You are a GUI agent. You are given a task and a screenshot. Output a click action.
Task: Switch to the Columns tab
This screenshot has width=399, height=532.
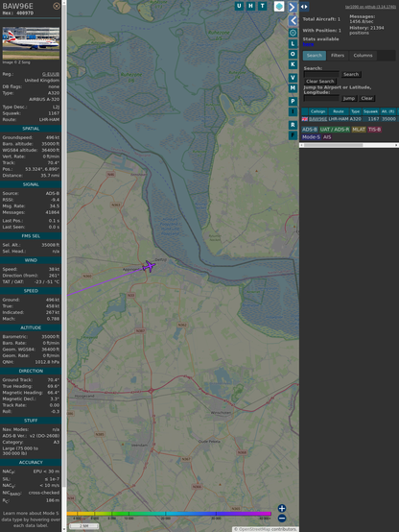click(363, 56)
